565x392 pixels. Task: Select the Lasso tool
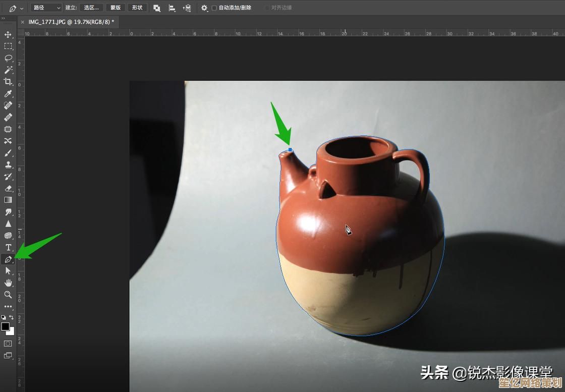8,58
